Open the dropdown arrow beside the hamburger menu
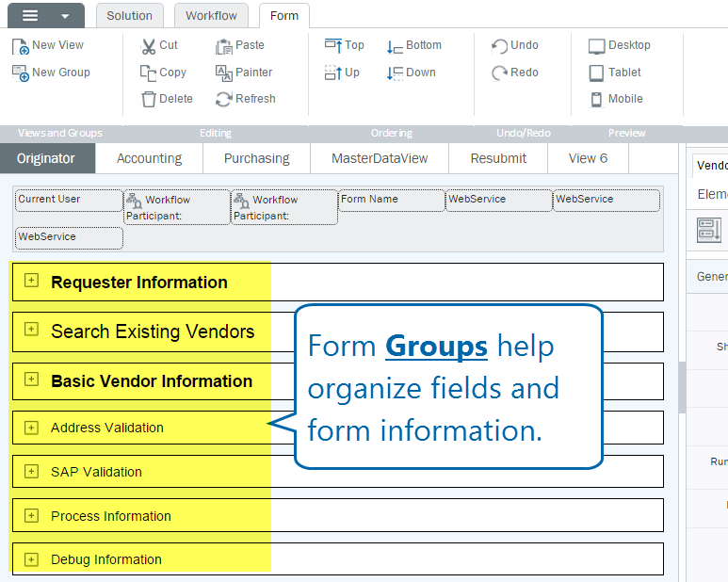Image resolution: width=728 pixels, height=582 pixels. 65,16
